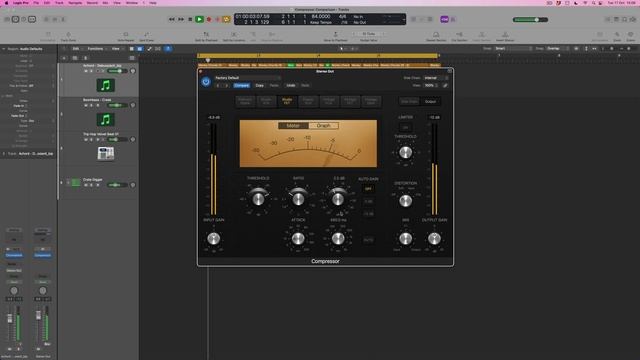Click the Make Up gain knob
Viewport: 640px width, 360px height.
click(338, 199)
